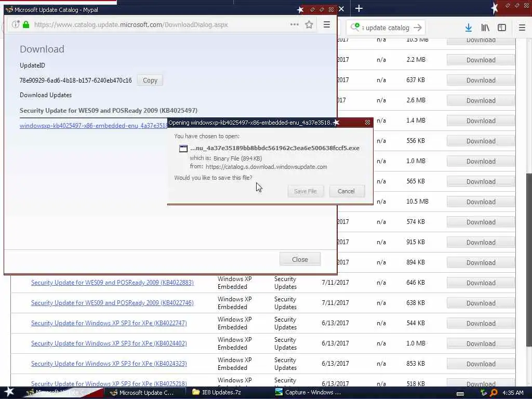Download the 544 KB KB4022747 update
This screenshot has height=399, width=532.
[481, 324]
